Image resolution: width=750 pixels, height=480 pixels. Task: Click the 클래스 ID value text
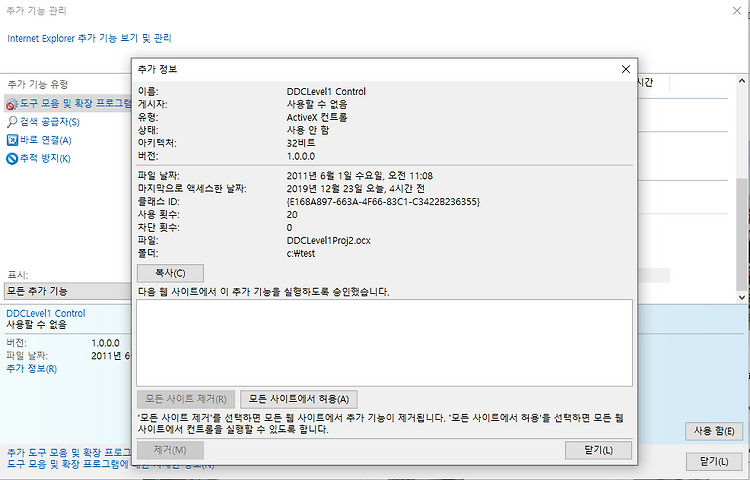coord(383,202)
